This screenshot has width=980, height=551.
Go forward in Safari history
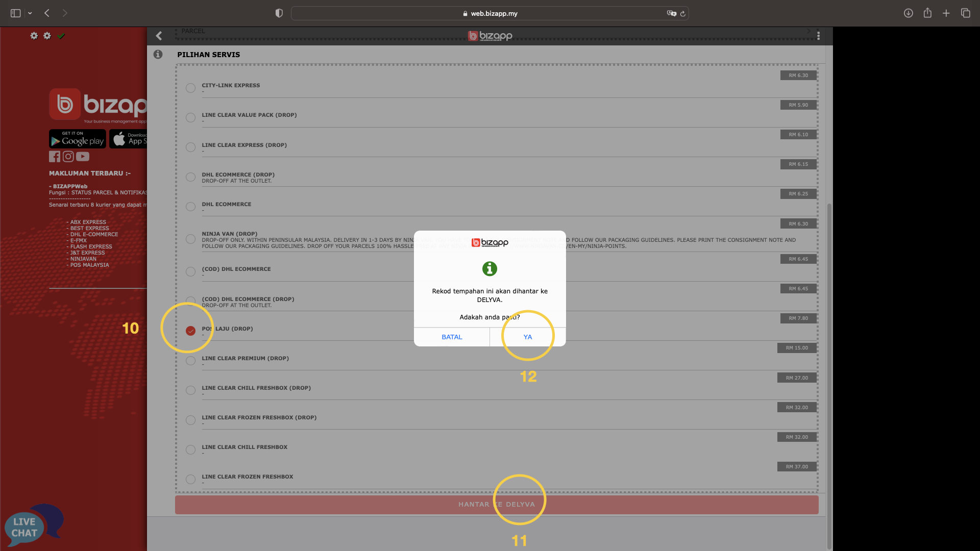pyautogui.click(x=65, y=13)
